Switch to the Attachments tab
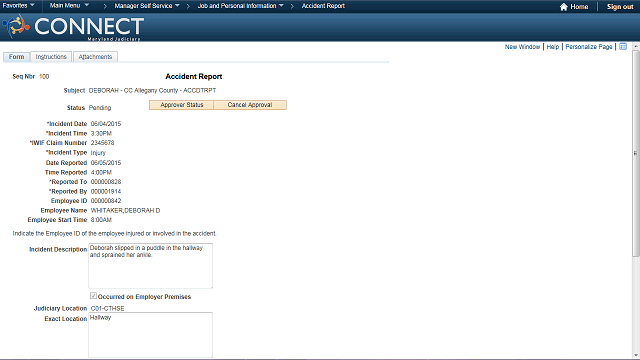The image size is (640, 360). pos(96,57)
